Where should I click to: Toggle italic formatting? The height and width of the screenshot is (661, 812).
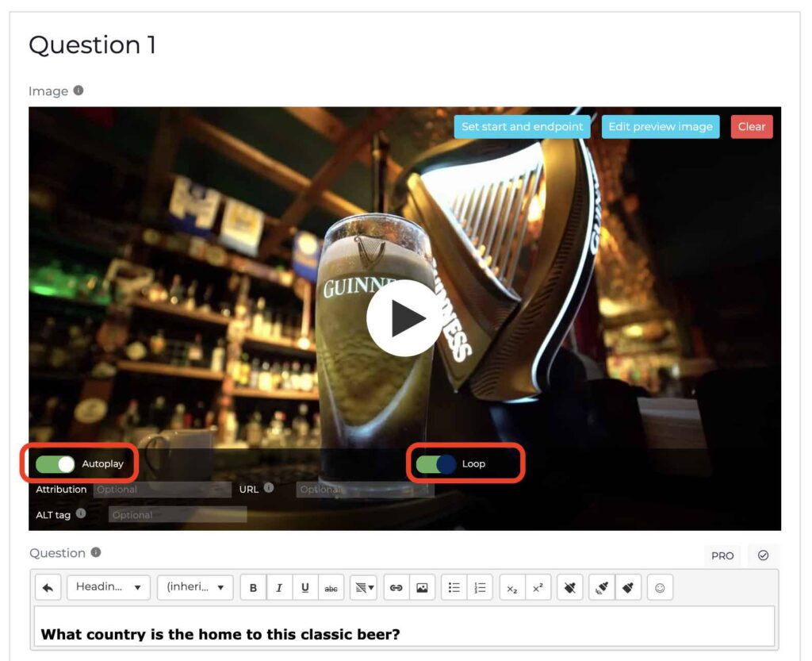click(279, 587)
